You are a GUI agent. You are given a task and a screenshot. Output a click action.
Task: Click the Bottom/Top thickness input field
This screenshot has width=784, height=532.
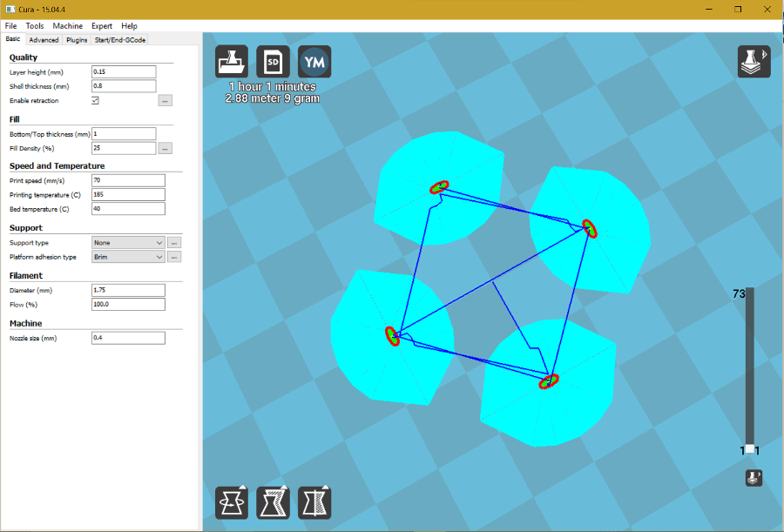[x=124, y=134]
